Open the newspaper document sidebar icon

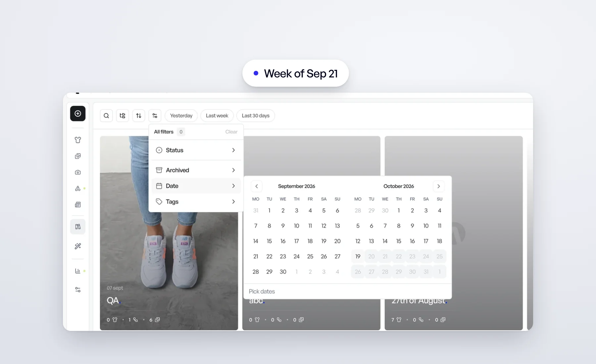tap(78, 205)
